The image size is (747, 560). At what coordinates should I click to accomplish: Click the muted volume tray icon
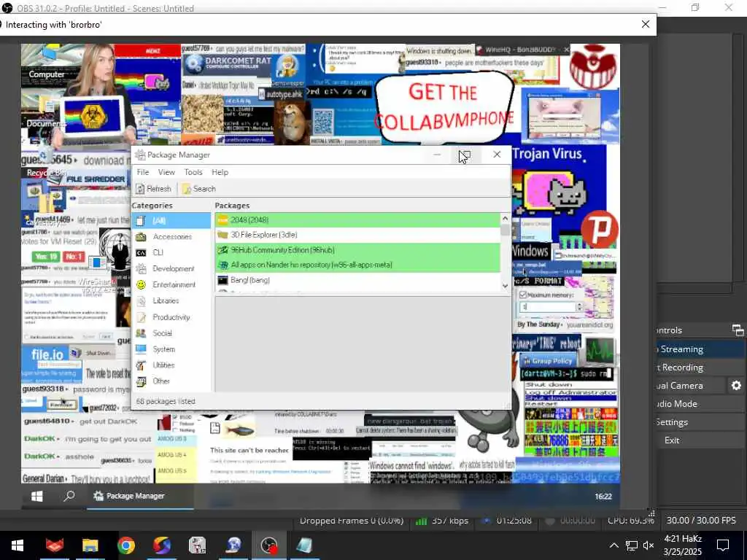649,545
